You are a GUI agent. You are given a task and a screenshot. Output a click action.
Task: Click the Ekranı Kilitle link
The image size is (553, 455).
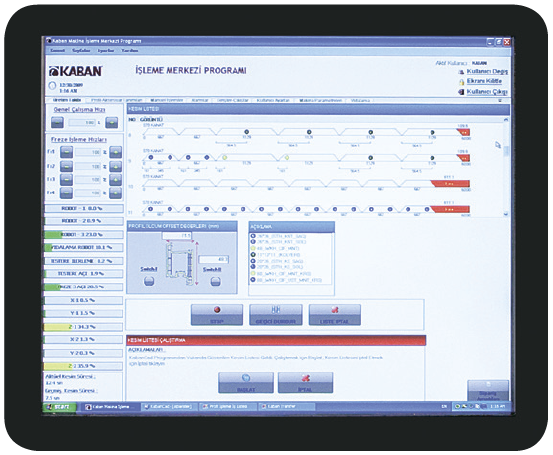[x=484, y=81]
